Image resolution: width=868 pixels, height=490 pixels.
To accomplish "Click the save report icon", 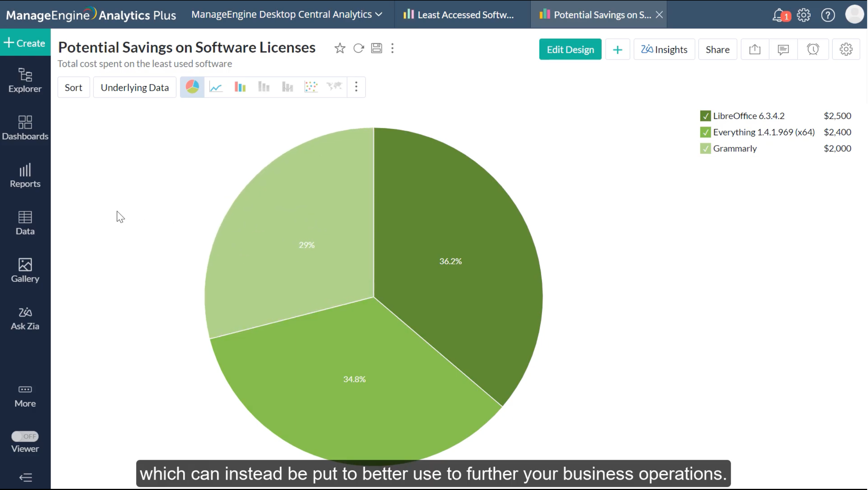I will point(376,48).
